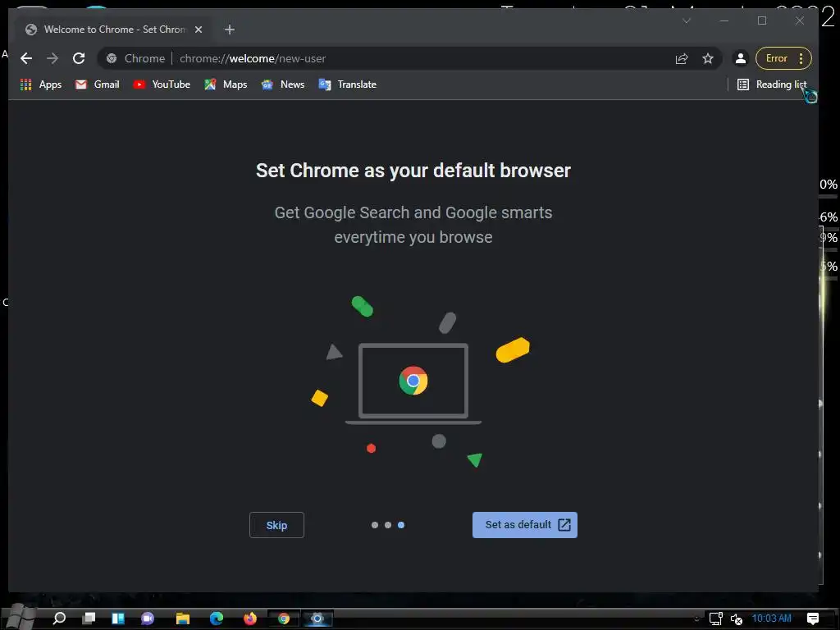The image size is (840, 630).
Task: Skip setting default browser
Action: tap(276, 525)
